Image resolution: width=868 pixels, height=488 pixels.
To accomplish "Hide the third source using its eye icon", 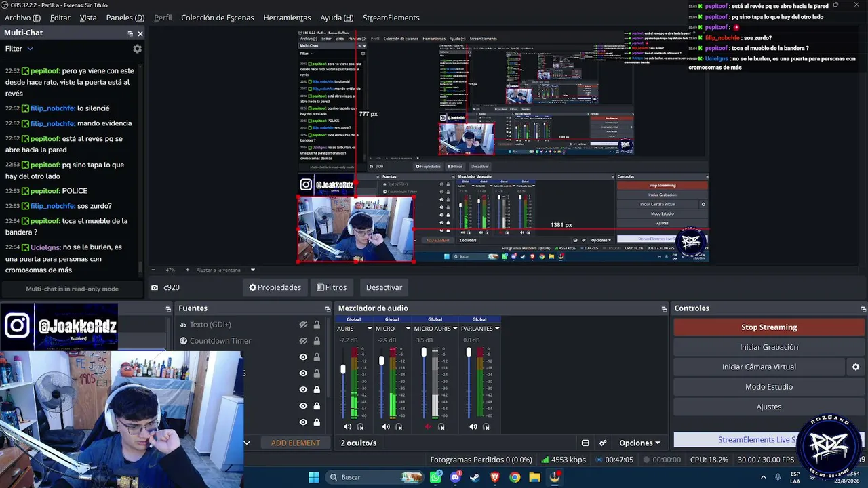I will coord(303,357).
